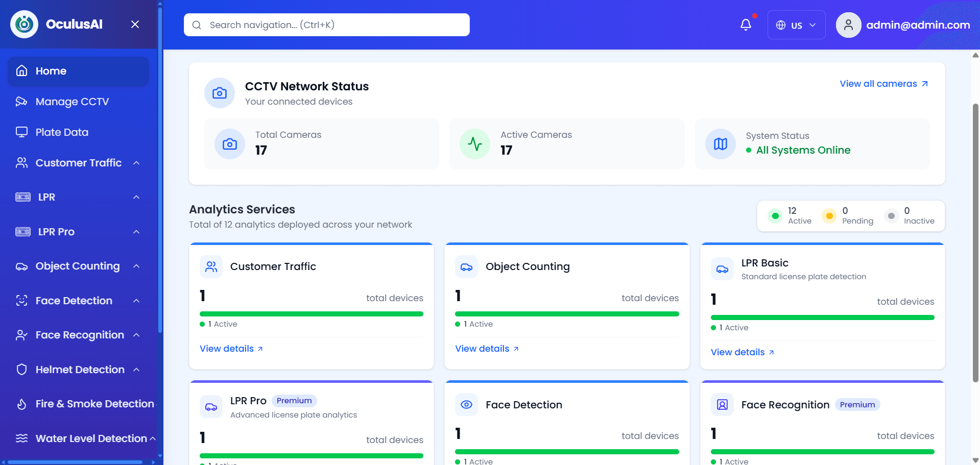Click the Face Detection scan icon in sidebar
Screen dimensions: 980x465
(21, 301)
